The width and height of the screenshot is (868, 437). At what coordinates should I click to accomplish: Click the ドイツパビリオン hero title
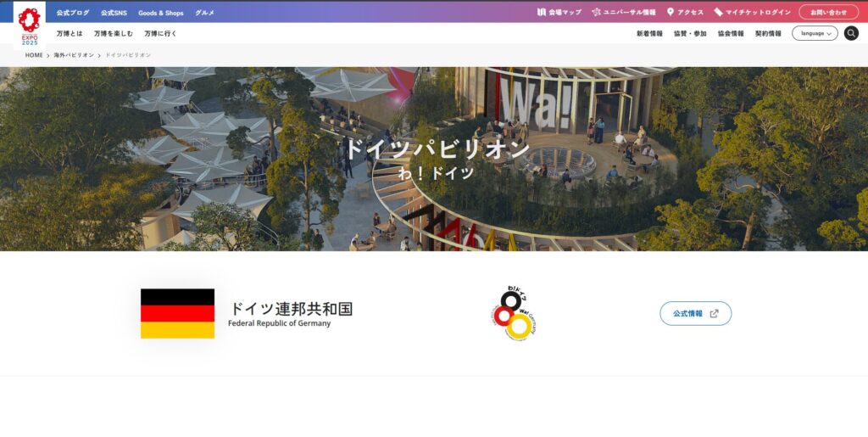click(x=437, y=149)
